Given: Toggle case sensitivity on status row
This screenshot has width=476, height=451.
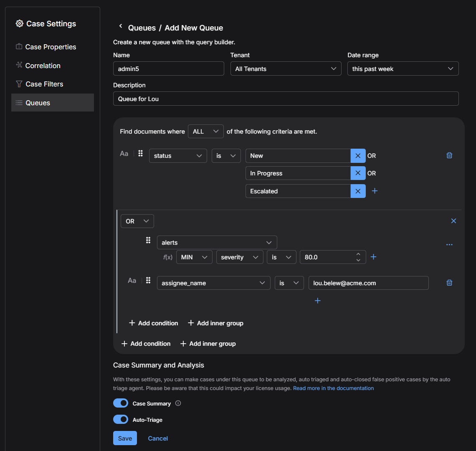Looking at the screenshot, I should [x=124, y=154].
